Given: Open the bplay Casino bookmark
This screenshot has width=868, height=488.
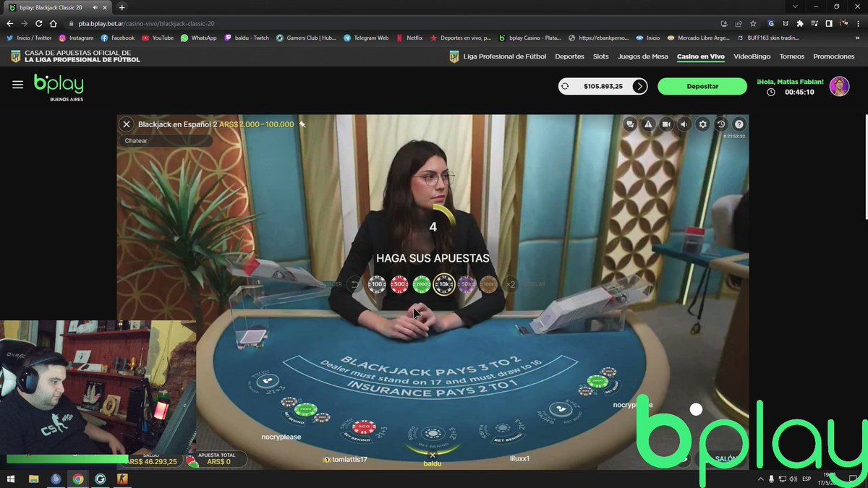Looking at the screenshot, I should pyautogui.click(x=530, y=38).
